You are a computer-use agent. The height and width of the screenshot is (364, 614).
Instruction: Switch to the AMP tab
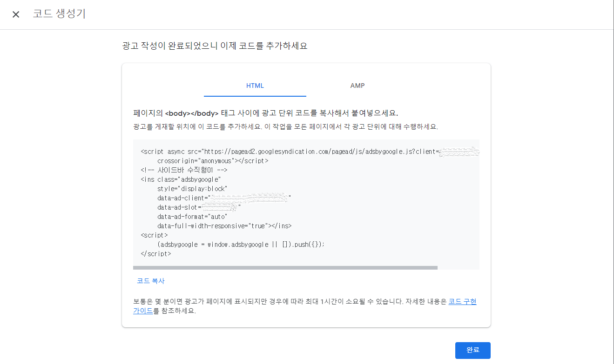tap(358, 86)
